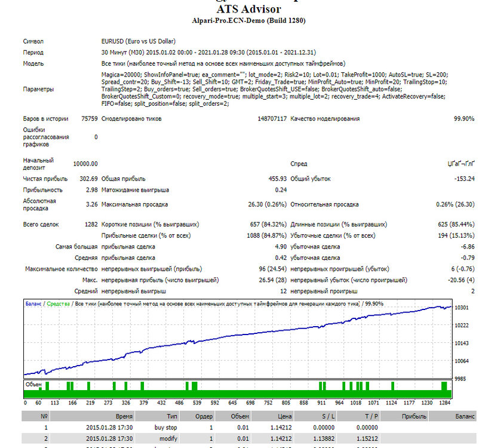Click loss trades value '194 (15.13%)'

pyautogui.click(x=456, y=235)
